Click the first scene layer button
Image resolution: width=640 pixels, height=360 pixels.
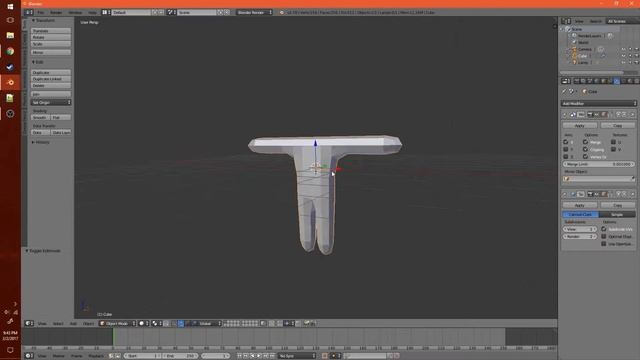pos(226,322)
